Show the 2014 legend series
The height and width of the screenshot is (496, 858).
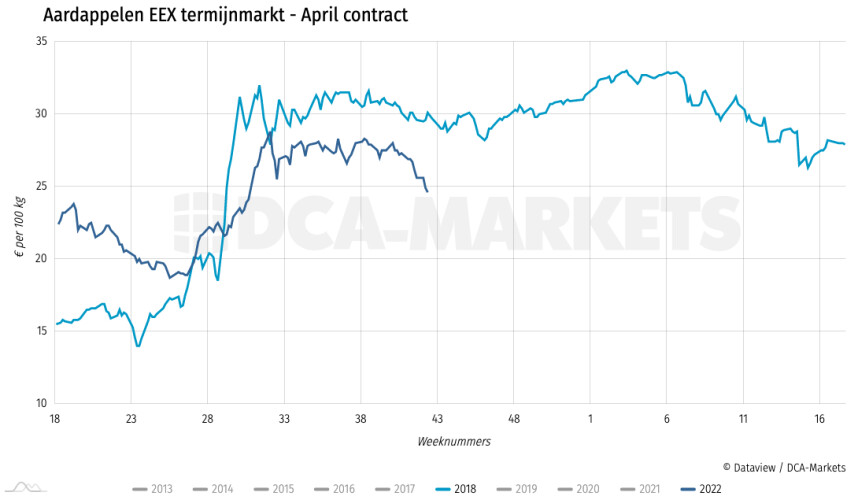pos(214,489)
